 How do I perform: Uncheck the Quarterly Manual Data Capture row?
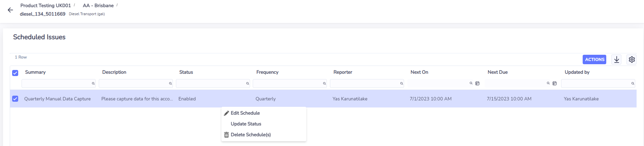[x=15, y=99]
